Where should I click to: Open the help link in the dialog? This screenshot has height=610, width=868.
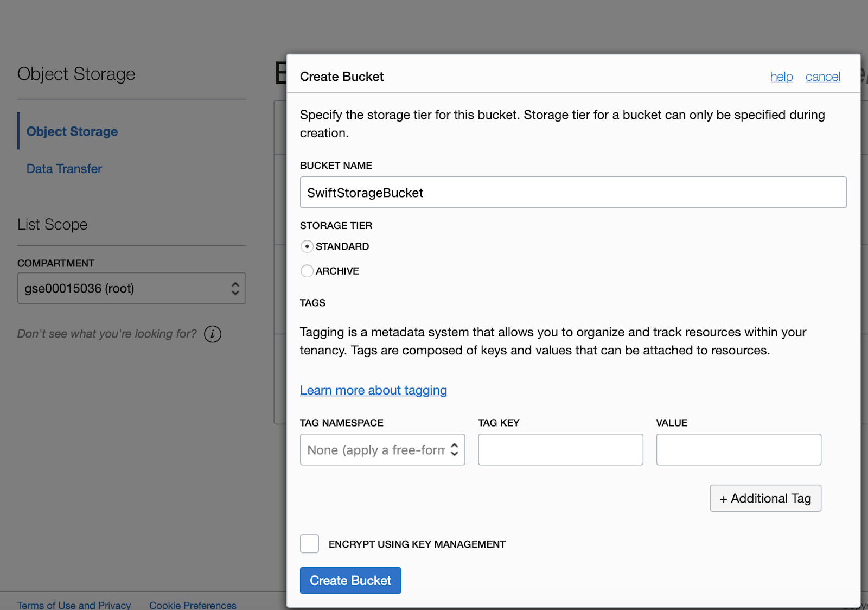pyautogui.click(x=781, y=77)
